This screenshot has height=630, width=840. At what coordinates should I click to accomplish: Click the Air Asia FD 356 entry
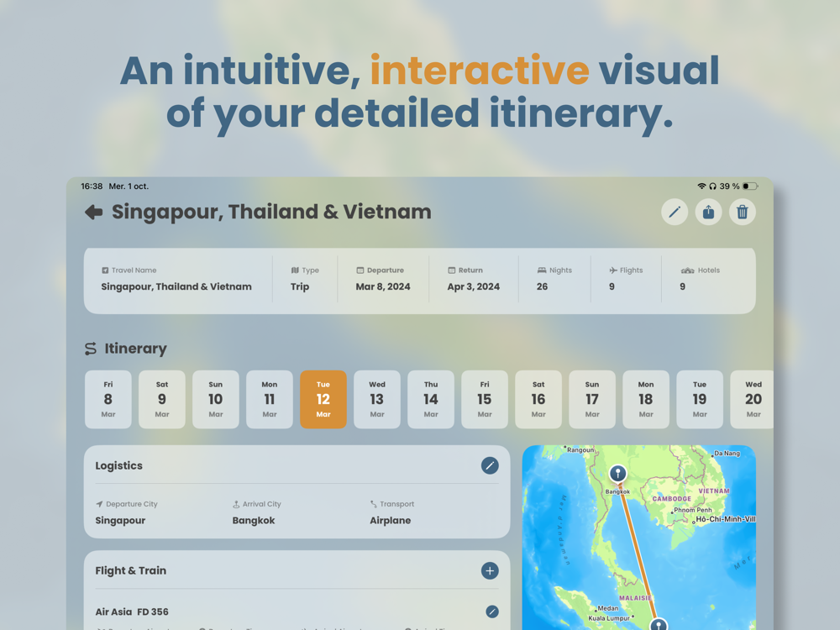132,612
